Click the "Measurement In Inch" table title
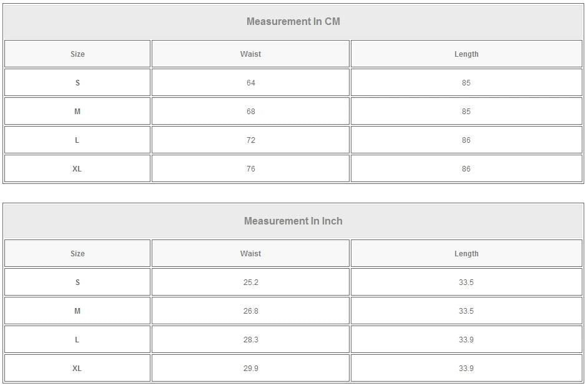The width and height of the screenshot is (588, 386). point(293,221)
